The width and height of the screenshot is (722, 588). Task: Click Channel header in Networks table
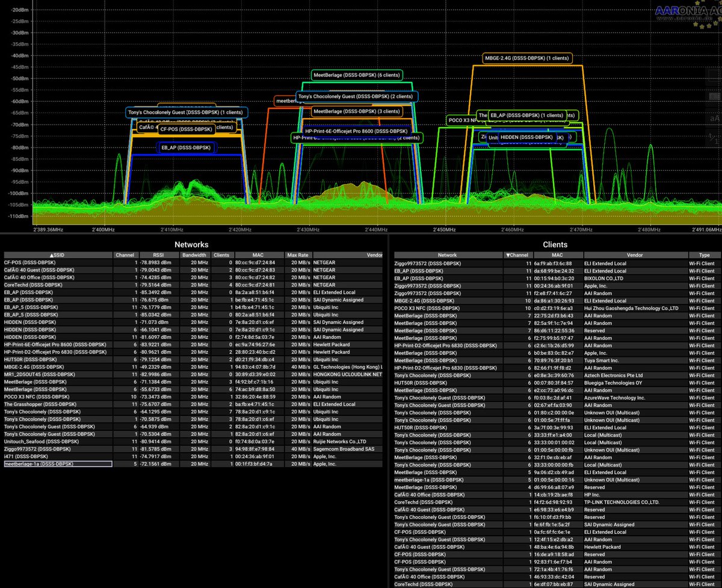pos(126,255)
